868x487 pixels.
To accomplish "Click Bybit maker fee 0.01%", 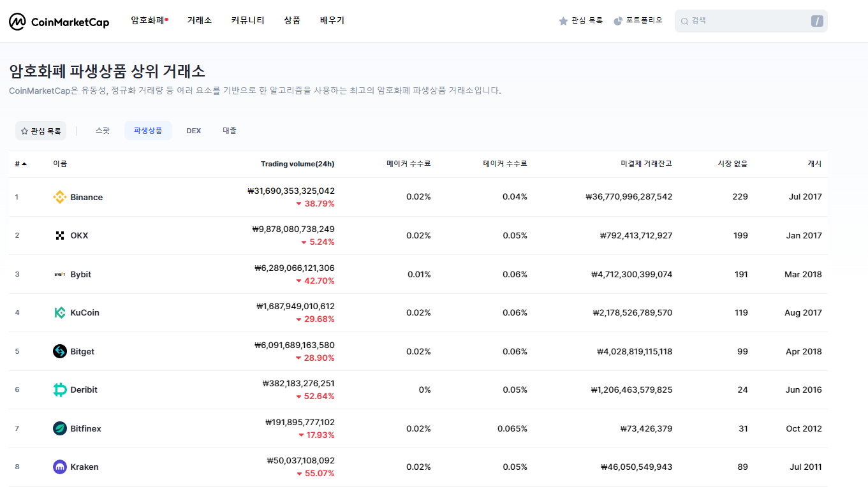I will tap(419, 274).
